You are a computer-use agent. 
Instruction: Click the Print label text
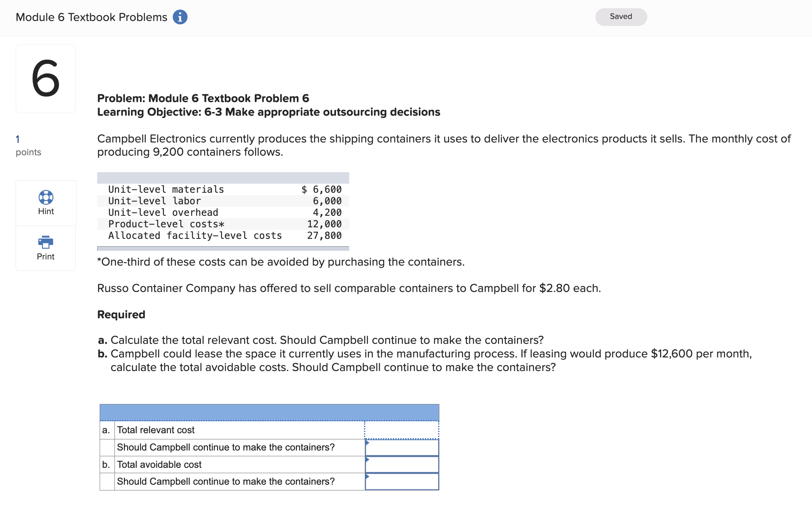(x=46, y=257)
